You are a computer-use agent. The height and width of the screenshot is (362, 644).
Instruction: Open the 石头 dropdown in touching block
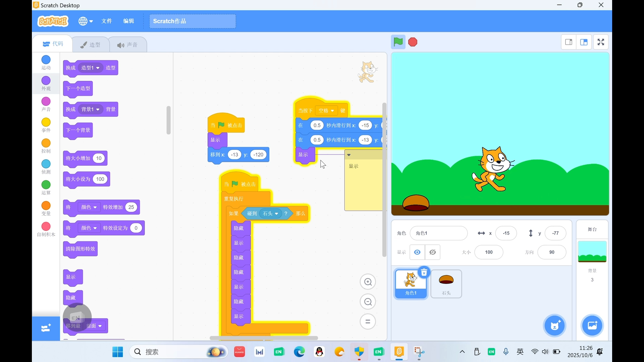(270, 214)
